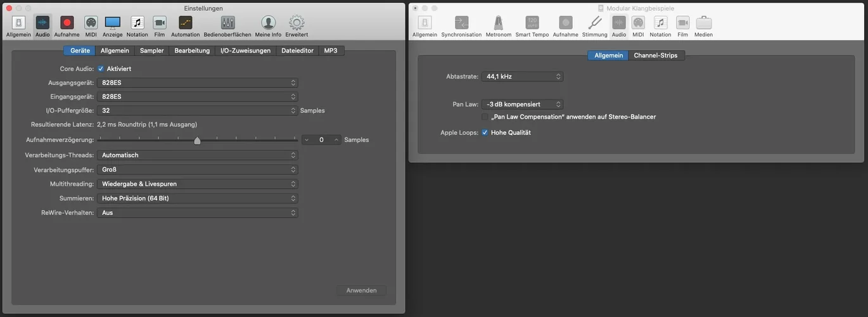The image size is (868, 317).
Task: Open Multithreading dropdown
Action: point(198,184)
